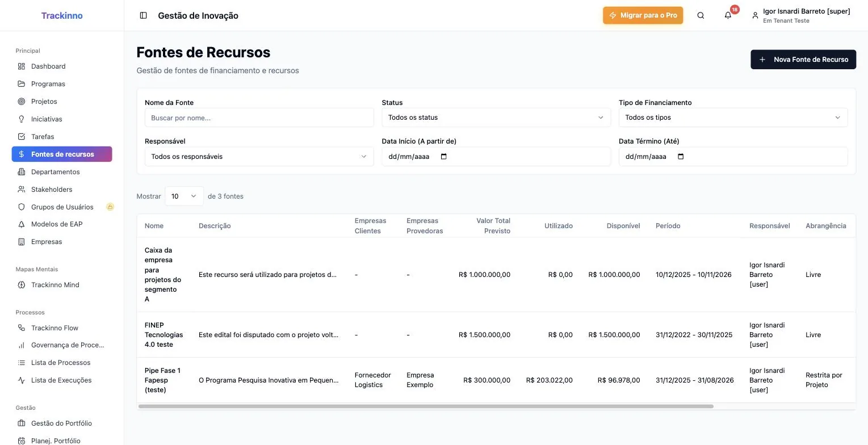Open calendar picker for Data Início
The image size is (868, 445).
tap(444, 157)
